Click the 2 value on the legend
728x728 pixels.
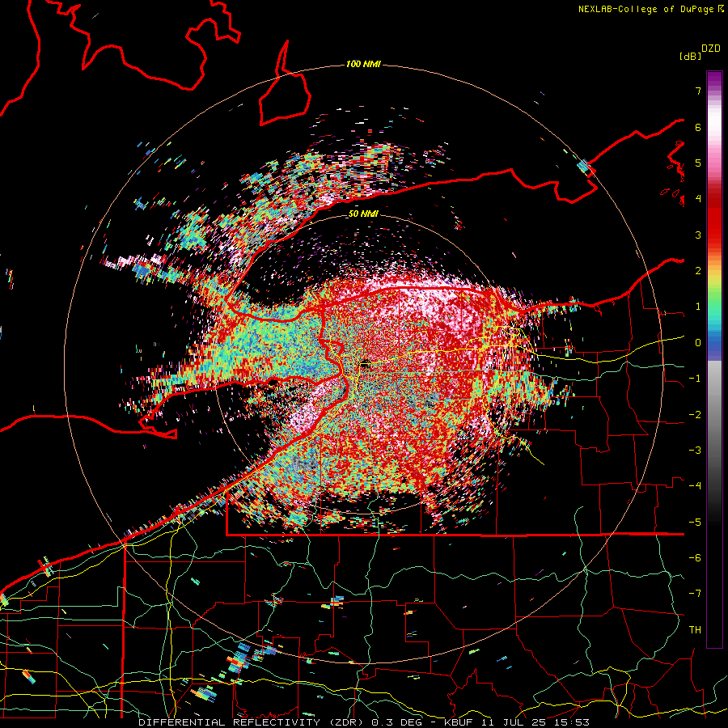(x=698, y=271)
